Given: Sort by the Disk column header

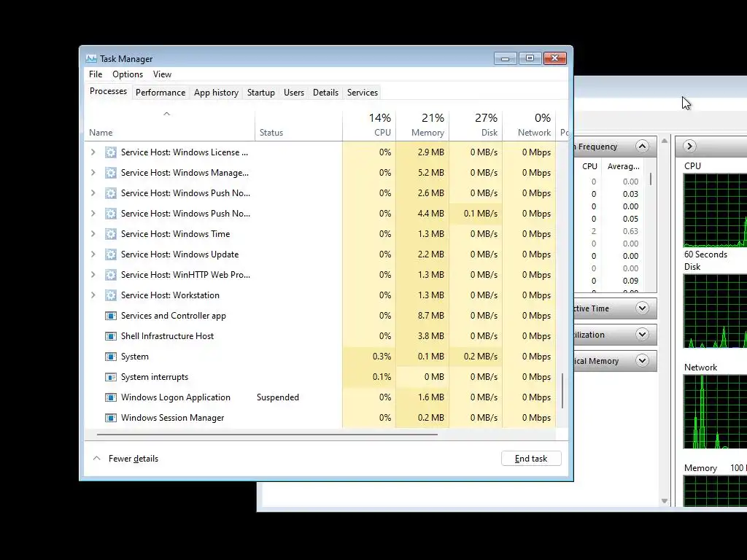Looking at the screenshot, I should pyautogui.click(x=476, y=126).
